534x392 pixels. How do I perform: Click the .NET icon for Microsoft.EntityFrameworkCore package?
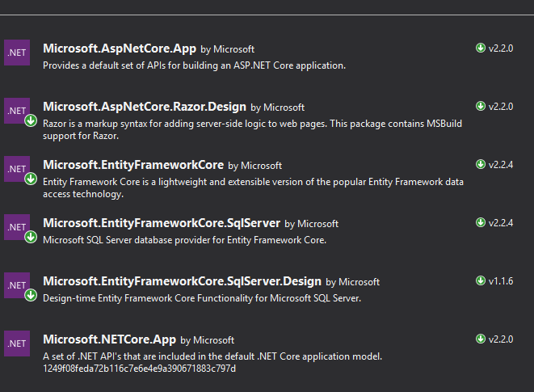(x=17, y=169)
